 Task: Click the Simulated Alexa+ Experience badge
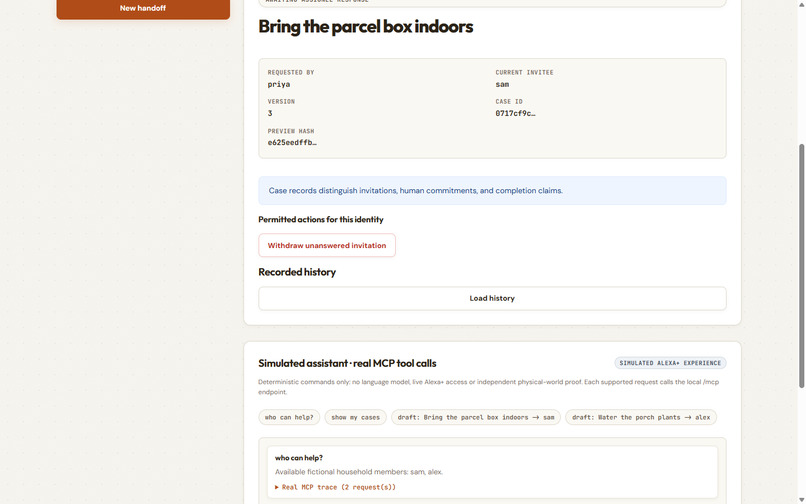tap(670, 363)
